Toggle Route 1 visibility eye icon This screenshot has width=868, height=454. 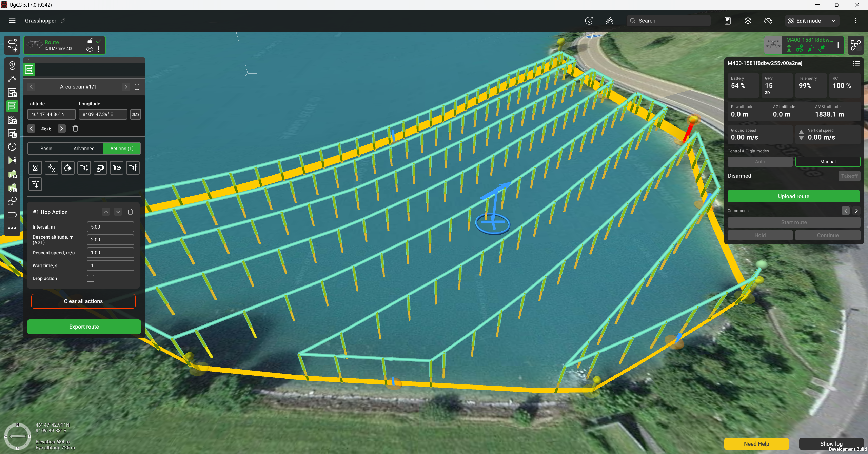coord(90,49)
